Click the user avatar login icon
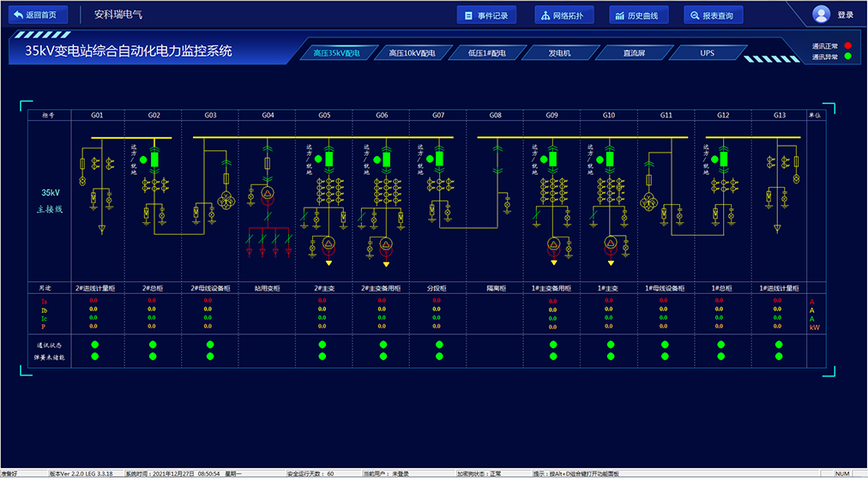Image resolution: width=868 pixels, height=481 pixels. point(821,15)
